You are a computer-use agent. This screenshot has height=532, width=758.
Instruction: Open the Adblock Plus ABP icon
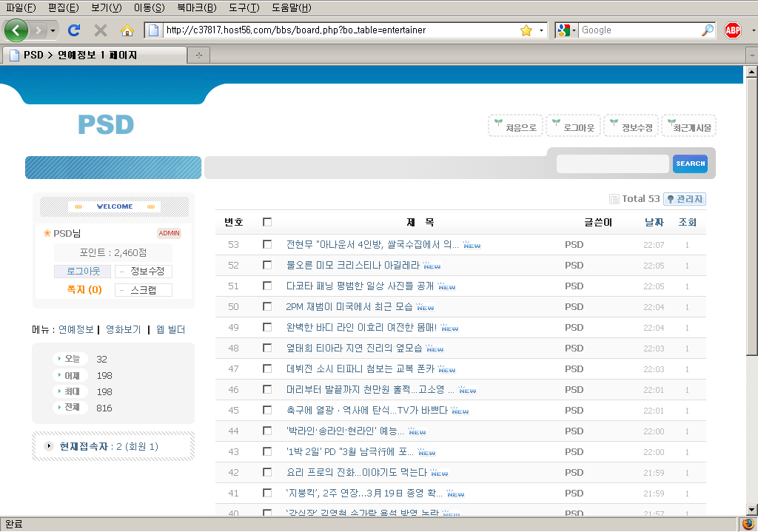click(x=733, y=30)
